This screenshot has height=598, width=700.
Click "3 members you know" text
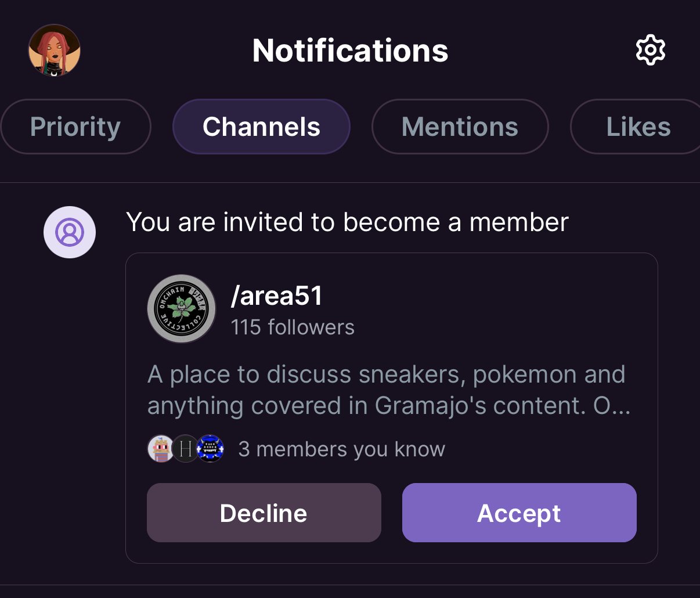coord(341,449)
